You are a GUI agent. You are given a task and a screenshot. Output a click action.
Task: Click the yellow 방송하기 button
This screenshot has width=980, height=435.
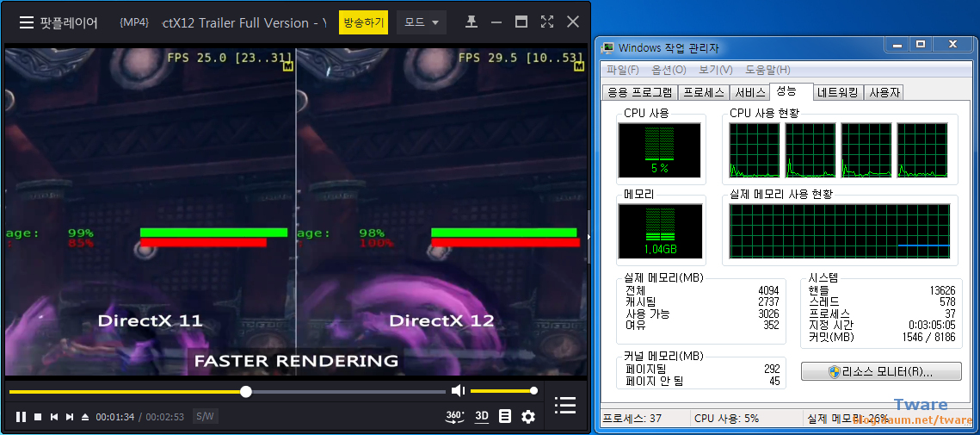tap(364, 22)
